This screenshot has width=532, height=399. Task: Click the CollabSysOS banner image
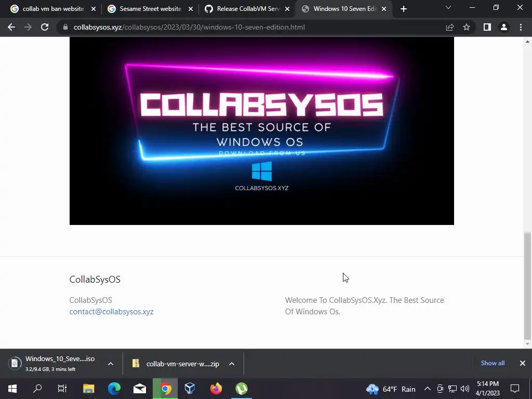262,130
